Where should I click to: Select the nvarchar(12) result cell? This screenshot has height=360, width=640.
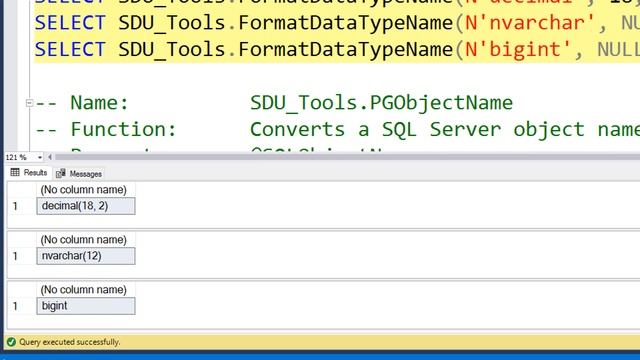(86, 256)
